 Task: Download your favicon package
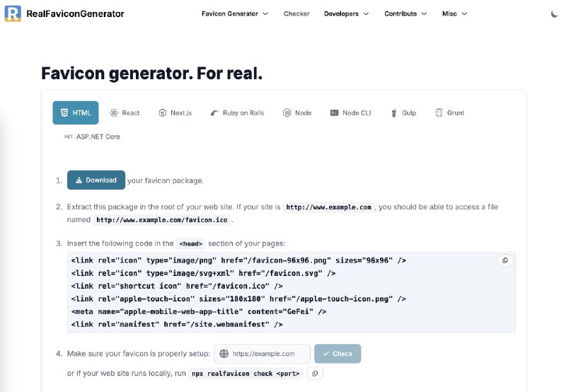(x=96, y=180)
